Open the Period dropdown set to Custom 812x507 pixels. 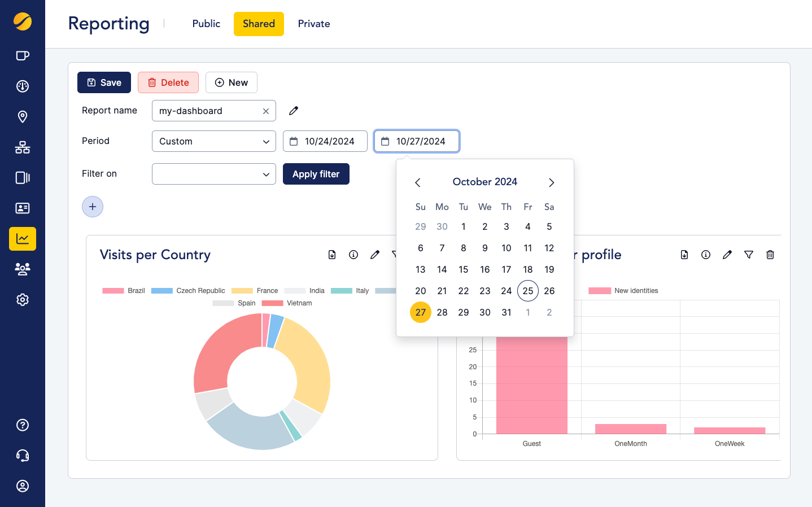pos(213,141)
